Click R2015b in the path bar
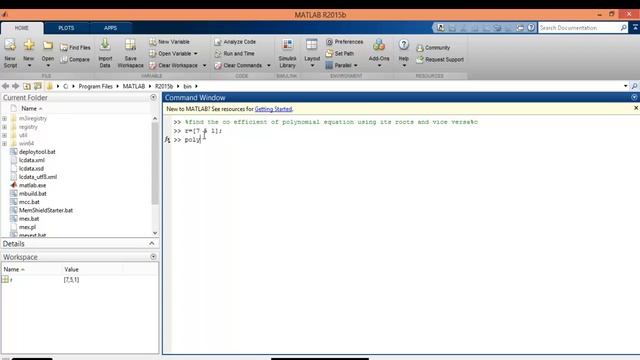This screenshot has width=640, height=360. 164,86
